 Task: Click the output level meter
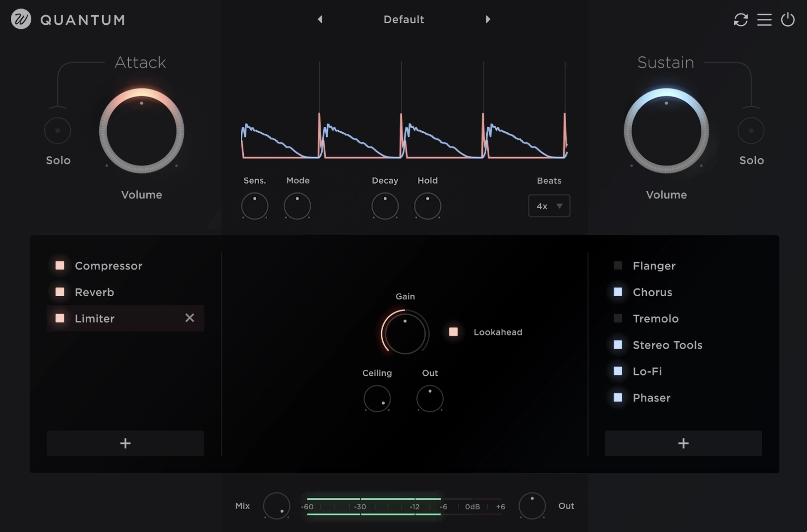(404, 506)
